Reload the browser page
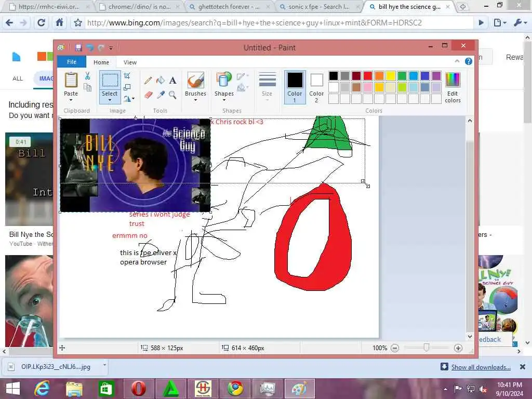532x399 pixels. [x=42, y=23]
